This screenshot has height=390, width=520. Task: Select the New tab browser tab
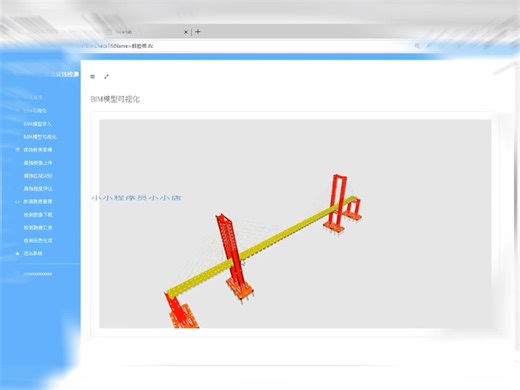click(147, 32)
